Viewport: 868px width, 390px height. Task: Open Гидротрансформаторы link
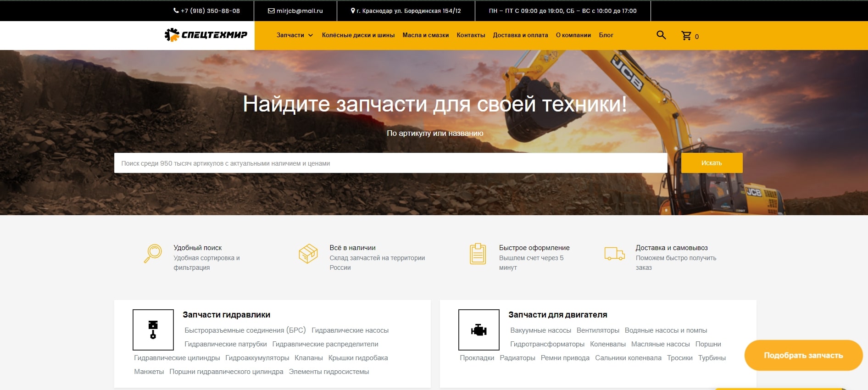click(x=547, y=344)
